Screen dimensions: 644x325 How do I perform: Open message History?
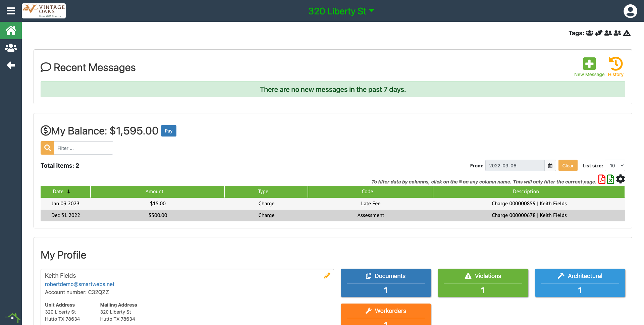coord(615,67)
